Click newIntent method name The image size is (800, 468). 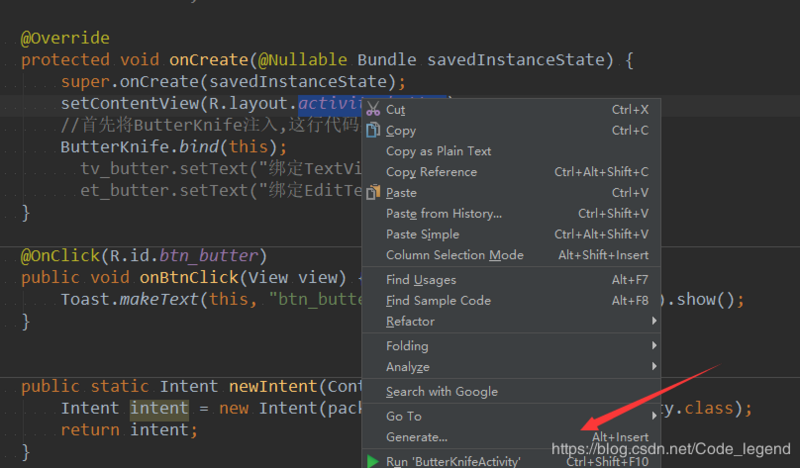pyautogui.click(x=273, y=386)
